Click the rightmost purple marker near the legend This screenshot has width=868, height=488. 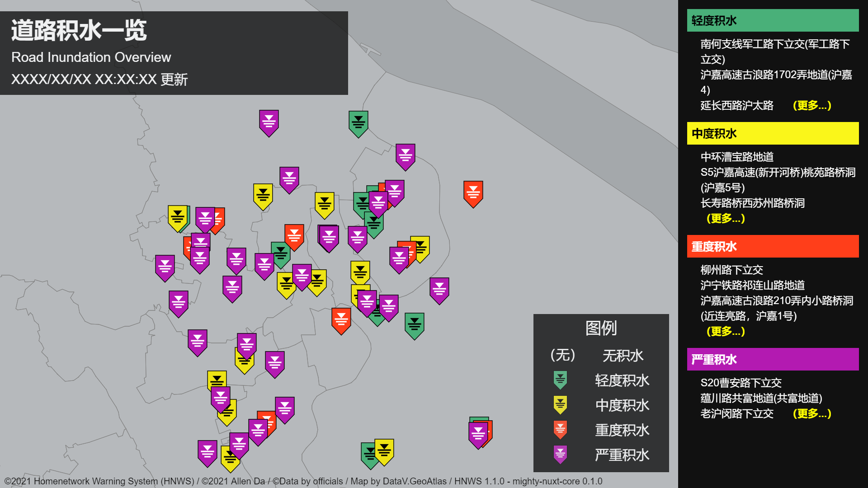click(478, 434)
